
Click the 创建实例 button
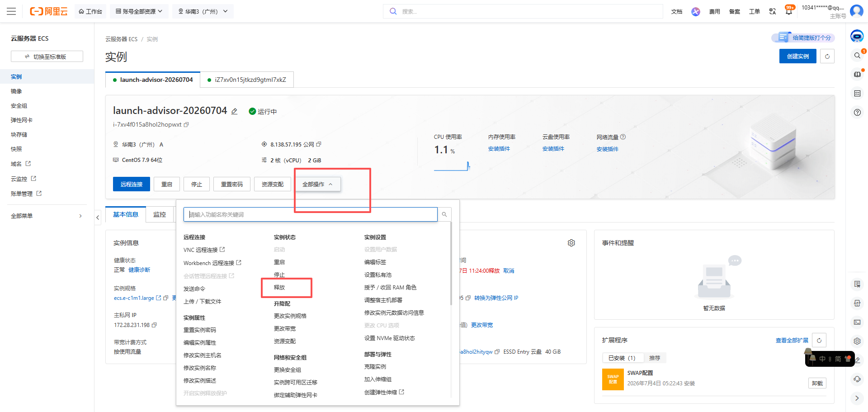[798, 56]
